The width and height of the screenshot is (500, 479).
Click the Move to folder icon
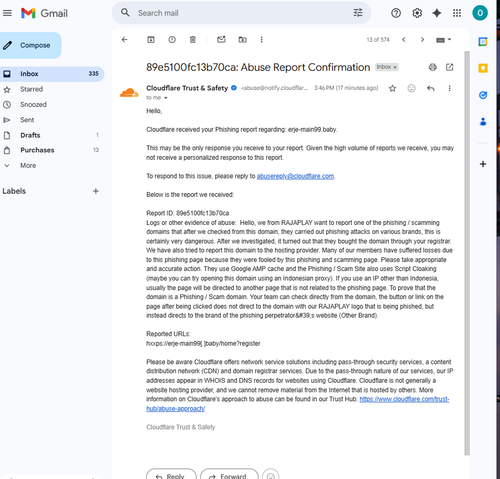pos(242,40)
